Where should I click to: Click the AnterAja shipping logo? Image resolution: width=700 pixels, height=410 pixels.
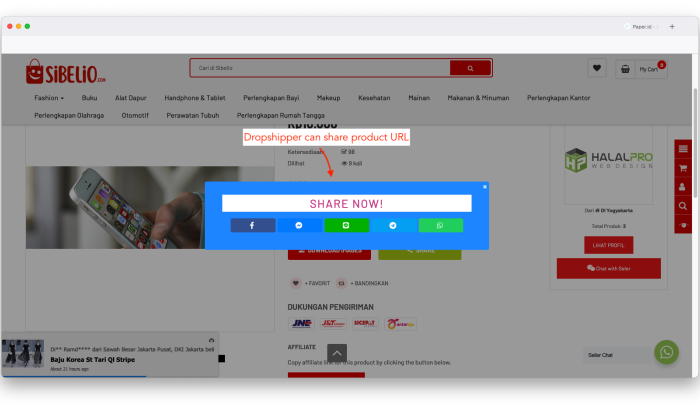click(x=400, y=323)
